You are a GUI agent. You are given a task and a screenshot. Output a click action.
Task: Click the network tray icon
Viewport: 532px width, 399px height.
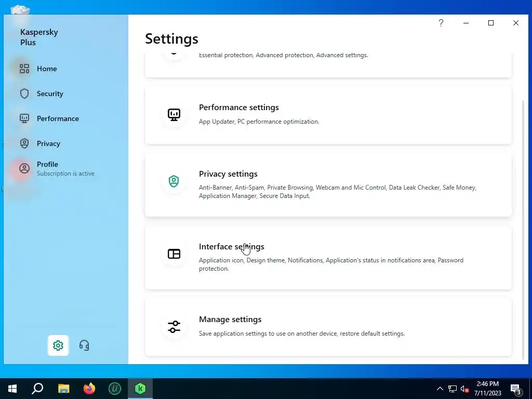tap(453, 389)
